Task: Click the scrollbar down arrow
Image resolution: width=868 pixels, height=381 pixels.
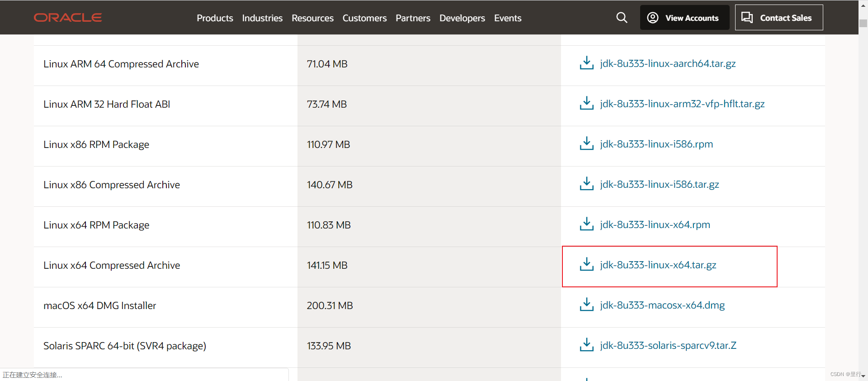Action: coord(863,376)
